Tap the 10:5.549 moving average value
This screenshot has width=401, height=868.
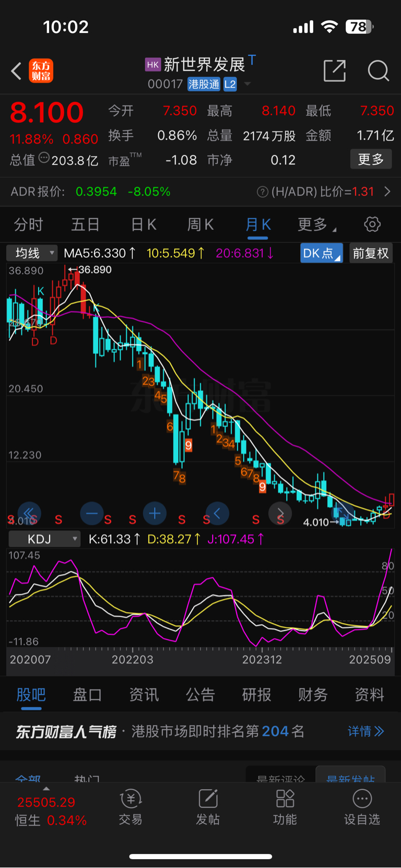175,253
